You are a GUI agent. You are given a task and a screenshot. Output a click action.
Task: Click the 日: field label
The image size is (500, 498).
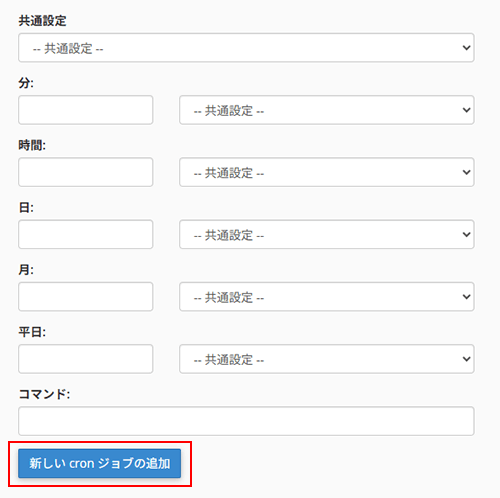pos(26,208)
